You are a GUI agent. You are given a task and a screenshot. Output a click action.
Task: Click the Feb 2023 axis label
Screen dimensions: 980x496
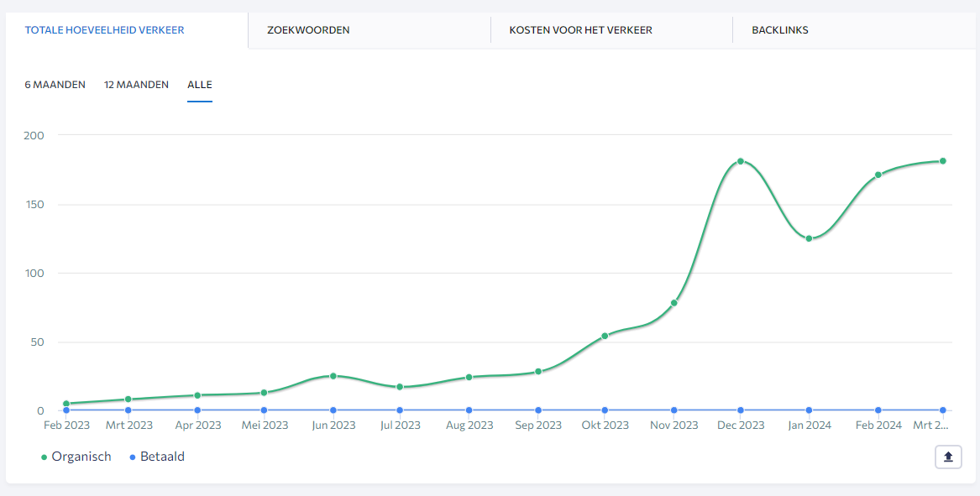(66, 426)
